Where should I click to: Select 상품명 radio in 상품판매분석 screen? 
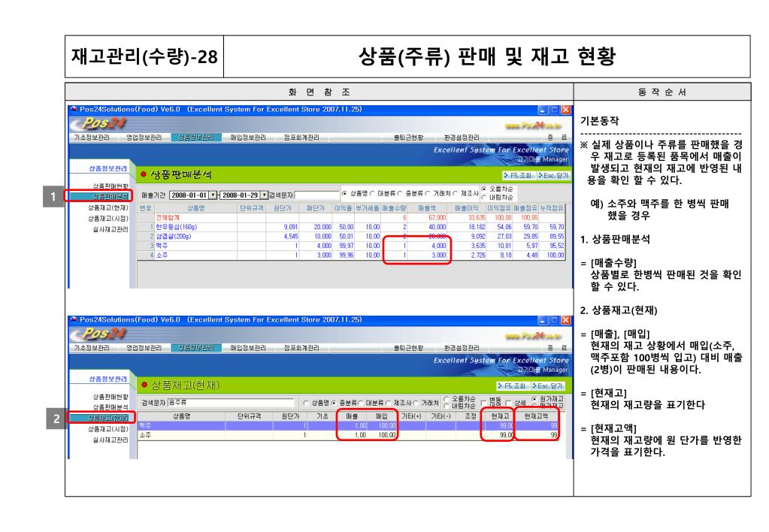pos(345,194)
